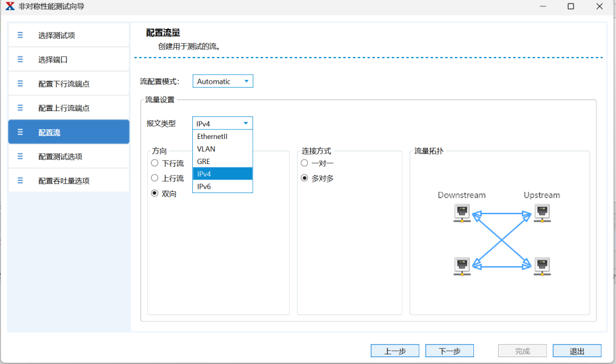Viewport: 616px width, 364px height.
Task: Select the 下行流 direction radio button
Action: (155, 163)
